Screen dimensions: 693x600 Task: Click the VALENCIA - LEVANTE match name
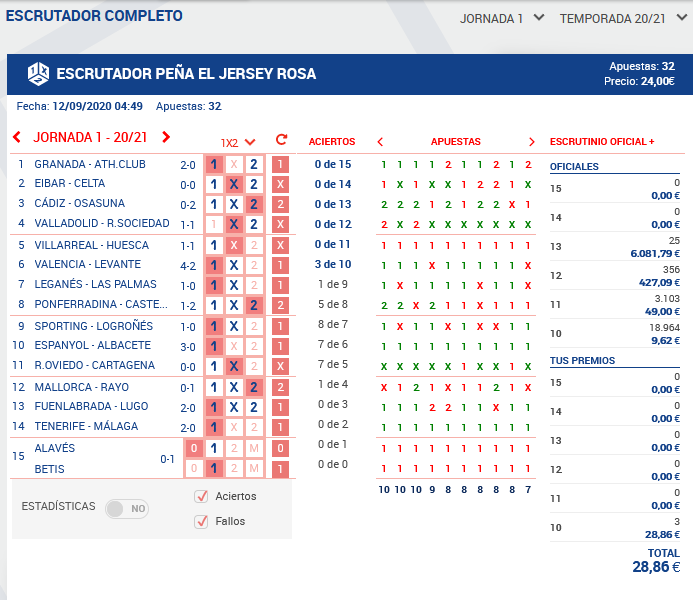tap(88, 264)
